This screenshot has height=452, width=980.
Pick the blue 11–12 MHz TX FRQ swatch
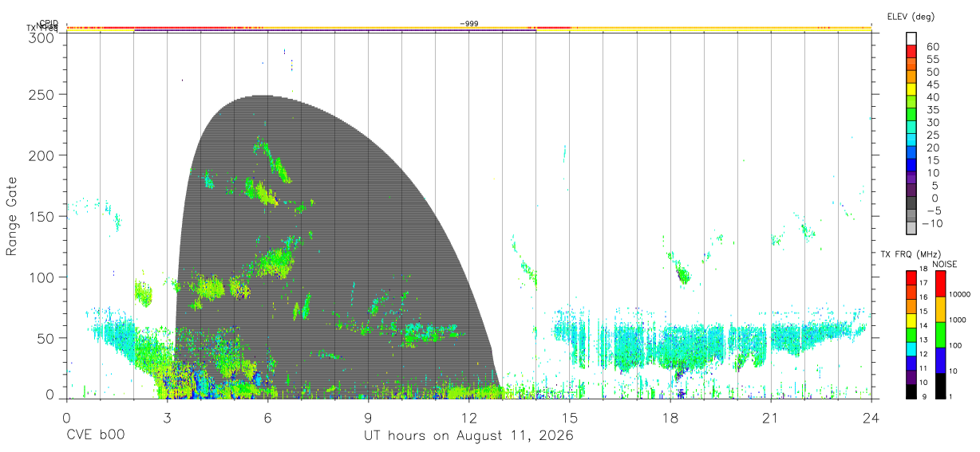click(911, 363)
